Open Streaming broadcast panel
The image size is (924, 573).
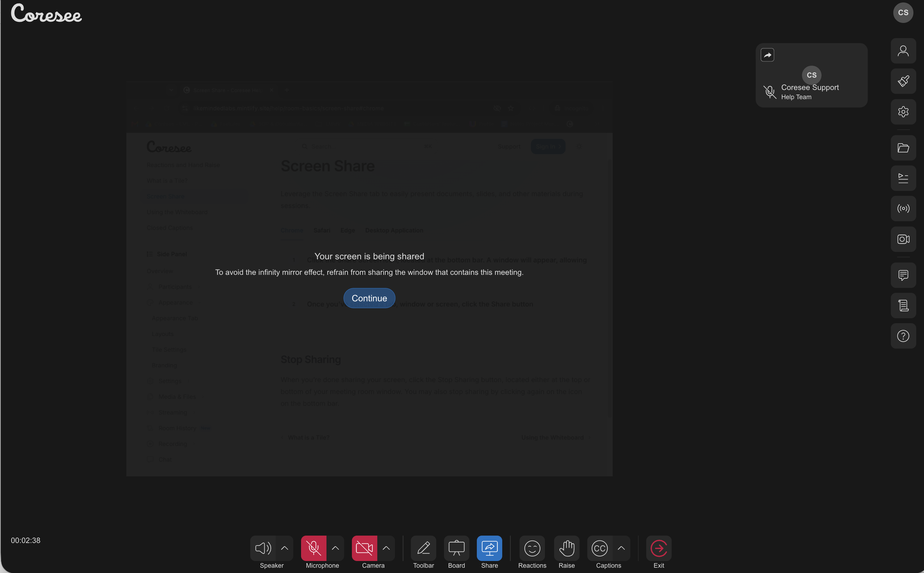pyautogui.click(x=903, y=209)
